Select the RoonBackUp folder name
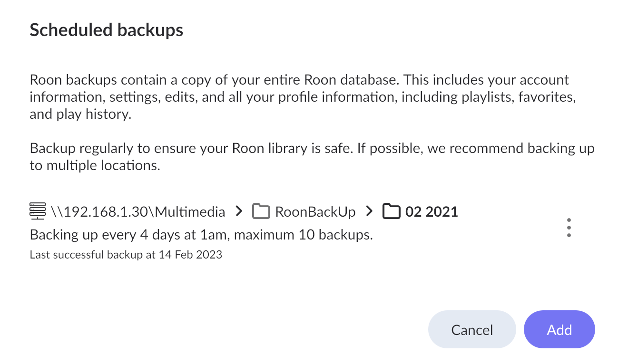Viewport: 628px width, 364px height. pos(315,211)
